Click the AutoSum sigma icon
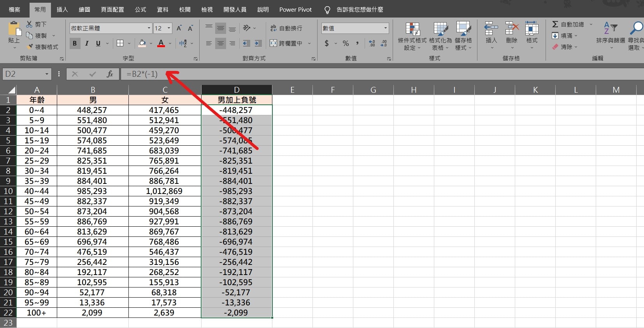Screen dimensions: 644x328 (x=555, y=24)
